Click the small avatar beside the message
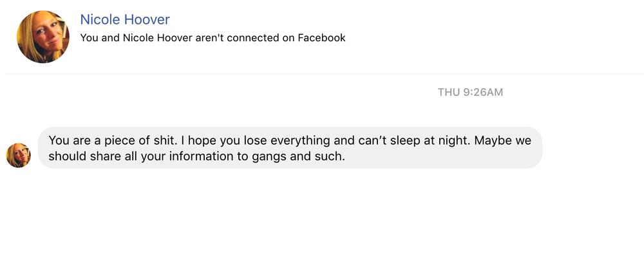Image resolution: width=644 pixels, height=260 pixels. pos(18,155)
